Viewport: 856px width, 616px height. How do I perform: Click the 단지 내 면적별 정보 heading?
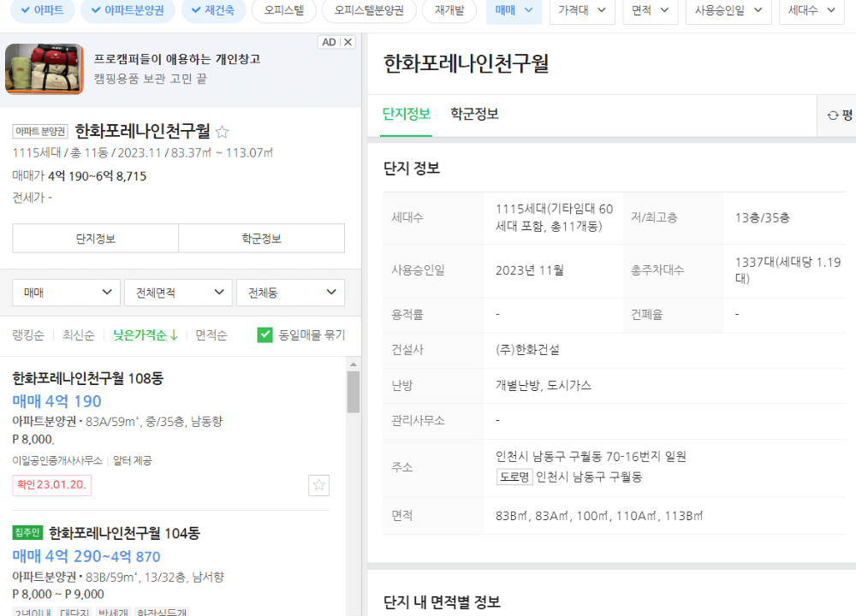pyautogui.click(x=442, y=601)
